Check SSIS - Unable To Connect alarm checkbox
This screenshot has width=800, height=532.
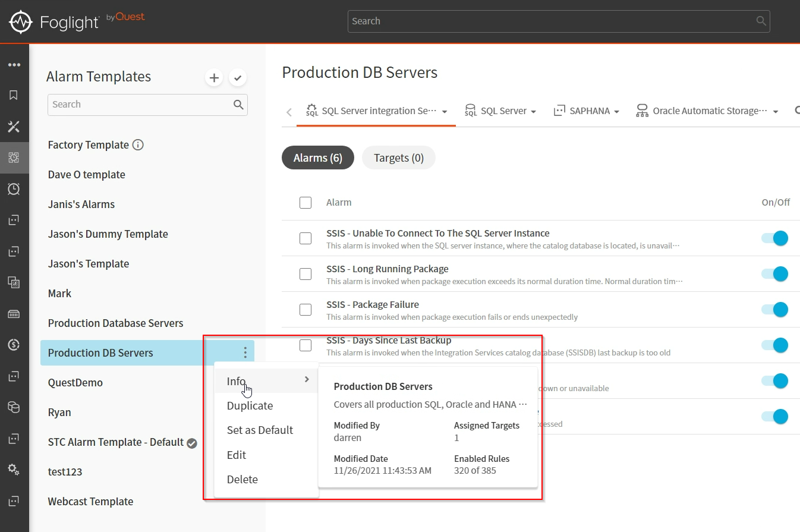pos(305,238)
